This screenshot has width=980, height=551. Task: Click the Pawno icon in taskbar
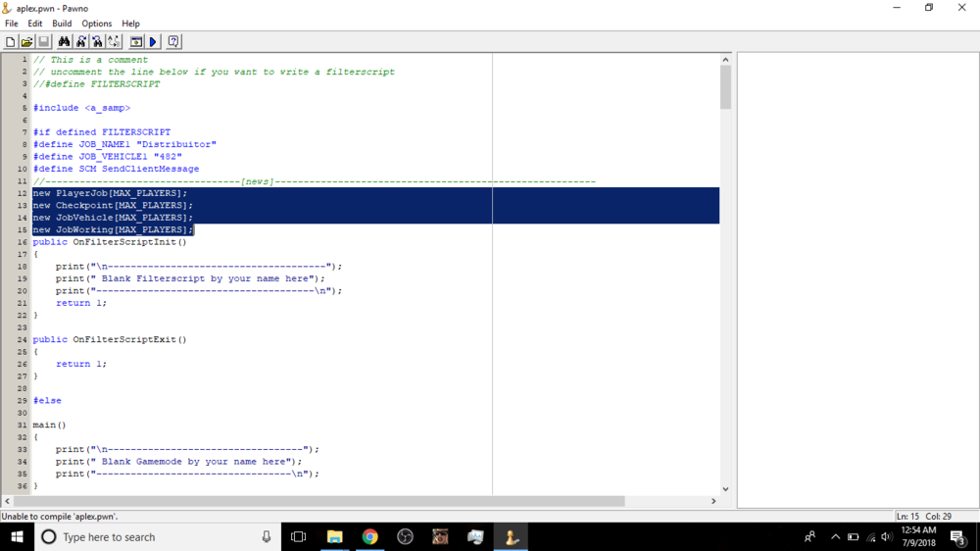point(511,536)
